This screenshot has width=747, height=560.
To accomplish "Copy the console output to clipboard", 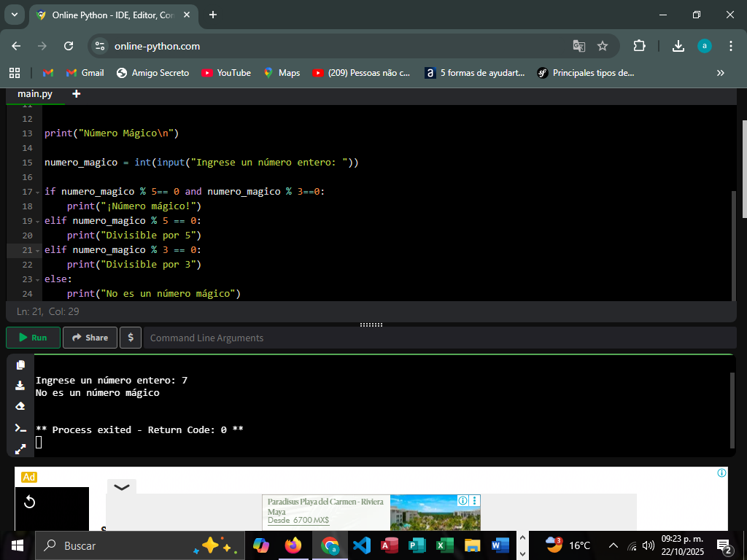I will point(20,365).
